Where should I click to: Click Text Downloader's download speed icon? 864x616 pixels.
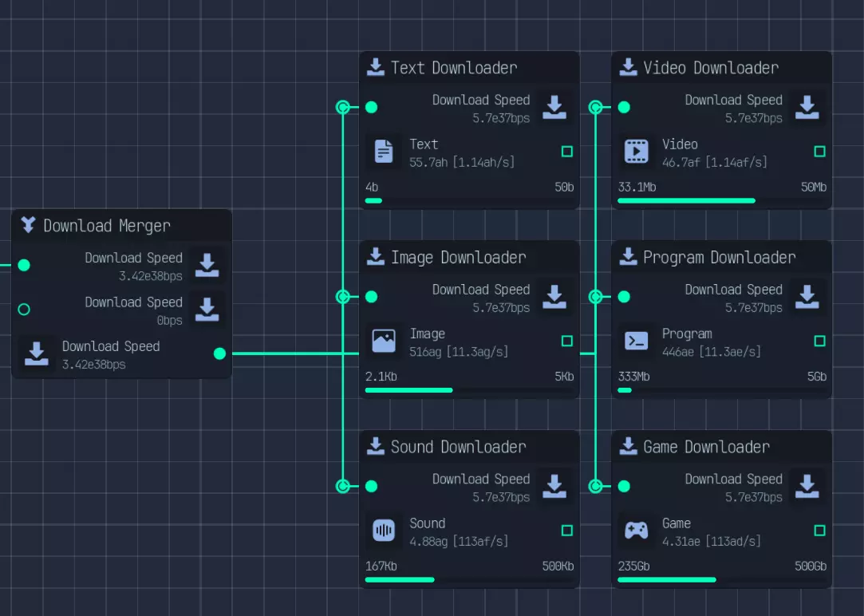(x=554, y=108)
